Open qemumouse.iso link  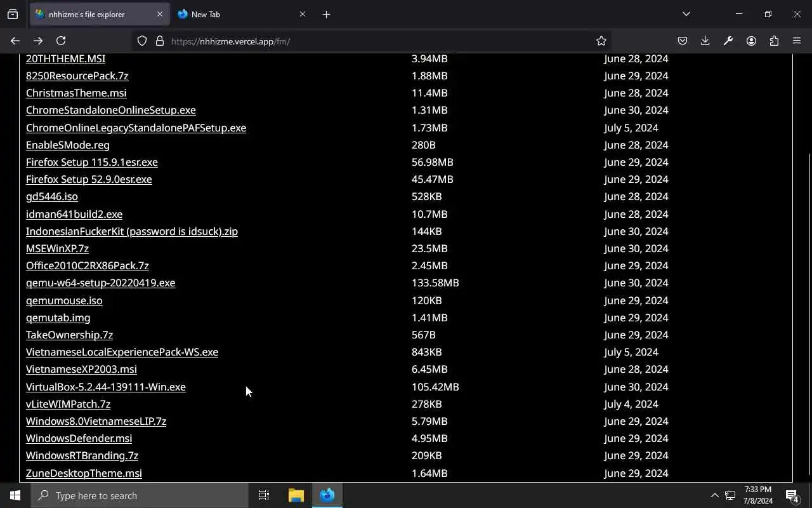pyautogui.click(x=64, y=300)
